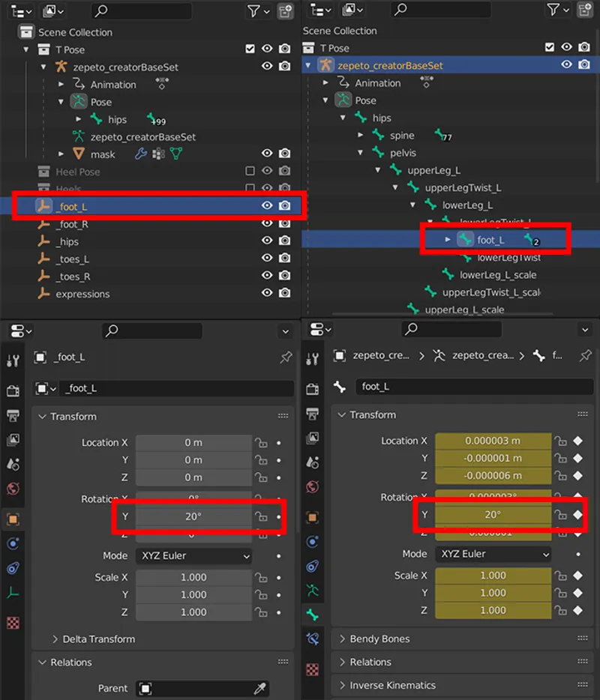Select the _hips object in outliner
Viewport: 600px width, 700px height.
[x=67, y=241]
